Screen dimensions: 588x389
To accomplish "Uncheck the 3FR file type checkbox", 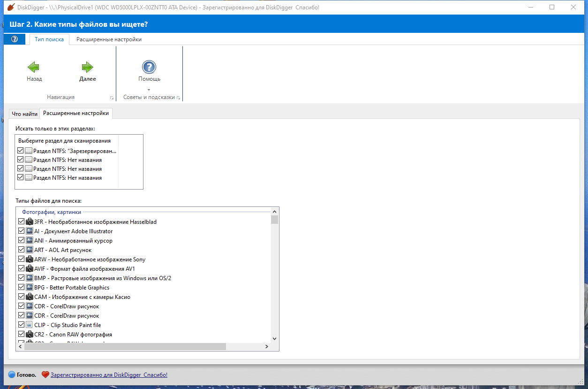I will click(x=21, y=221).
